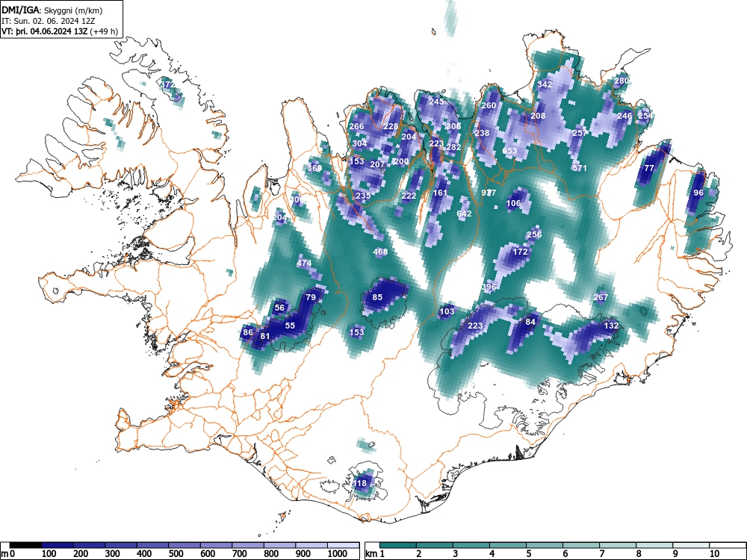
Task: Click the visibility value 396
Action: click(489, 287)
